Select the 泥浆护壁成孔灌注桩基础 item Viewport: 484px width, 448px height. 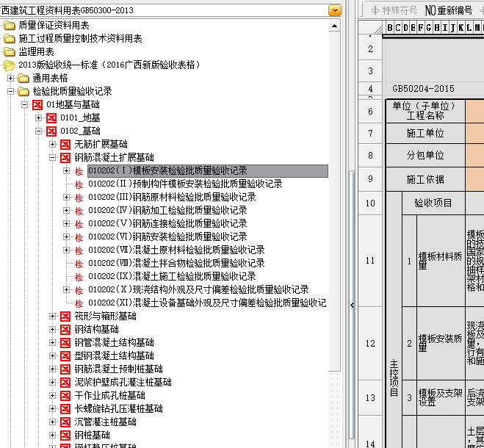[x=123, y=382]
